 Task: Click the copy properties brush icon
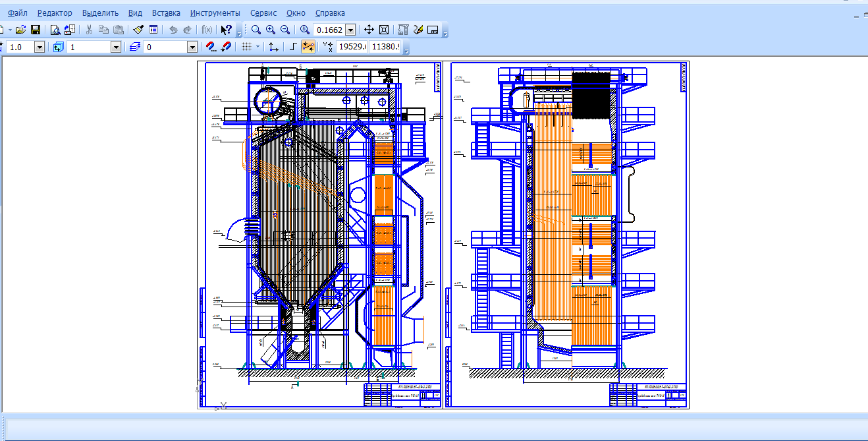138,30
